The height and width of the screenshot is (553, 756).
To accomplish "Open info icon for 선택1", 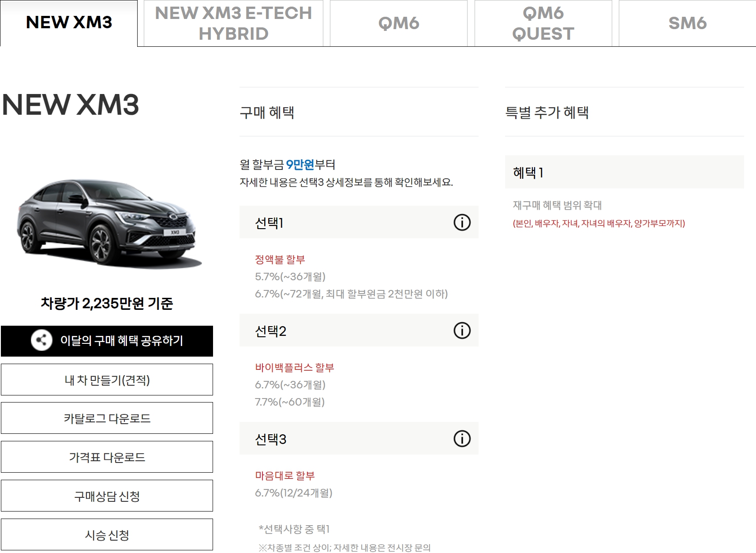I will coord(462,222).
